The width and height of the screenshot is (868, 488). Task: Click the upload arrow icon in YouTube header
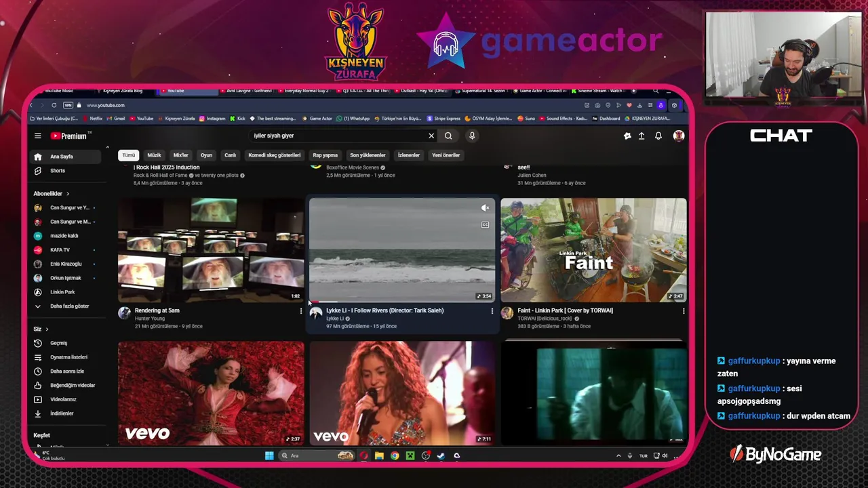pos(642,136)
